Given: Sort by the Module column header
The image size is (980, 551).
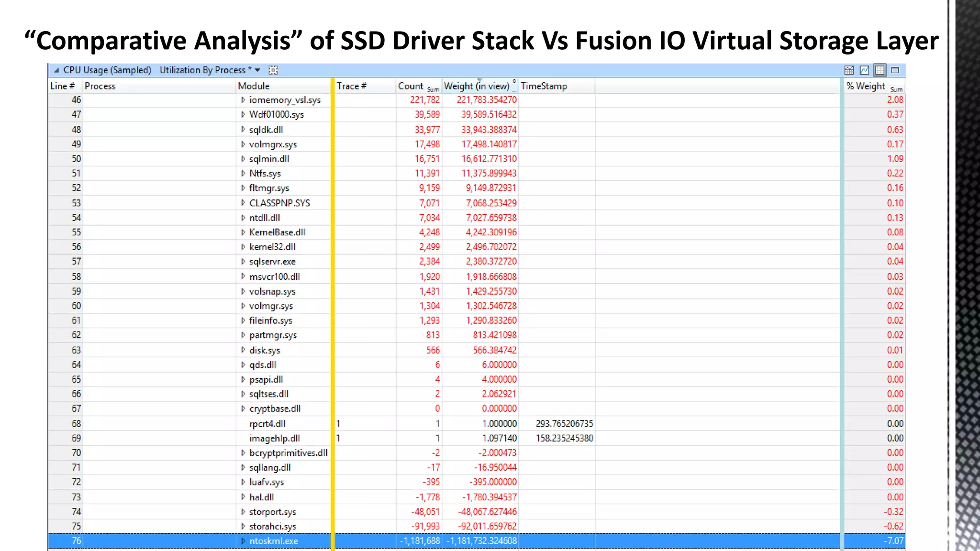Looking at the screenshot, I should click(284, 86).
